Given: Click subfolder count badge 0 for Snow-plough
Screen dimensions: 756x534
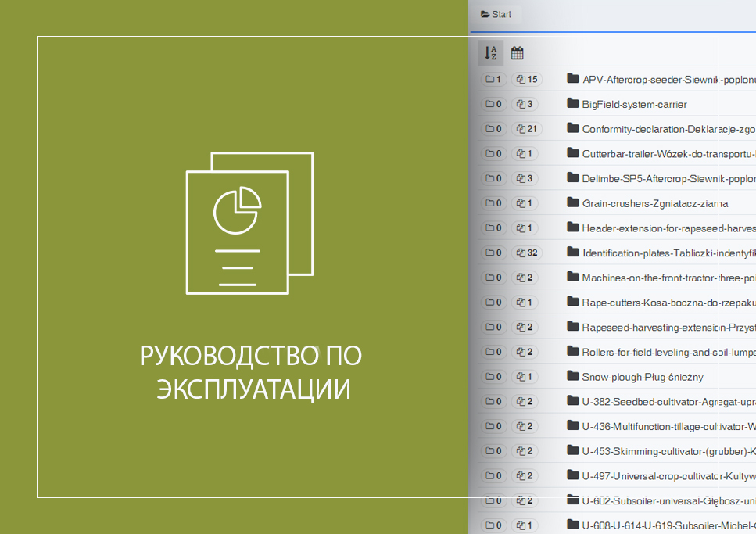Looking at the screenshot, I should pyautogui.click(x=493, y=376).
